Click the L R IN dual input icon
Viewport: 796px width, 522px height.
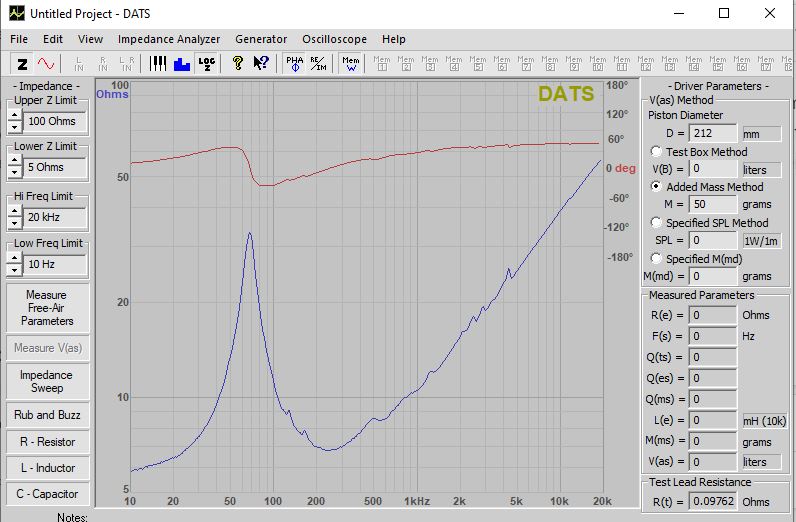127,64
